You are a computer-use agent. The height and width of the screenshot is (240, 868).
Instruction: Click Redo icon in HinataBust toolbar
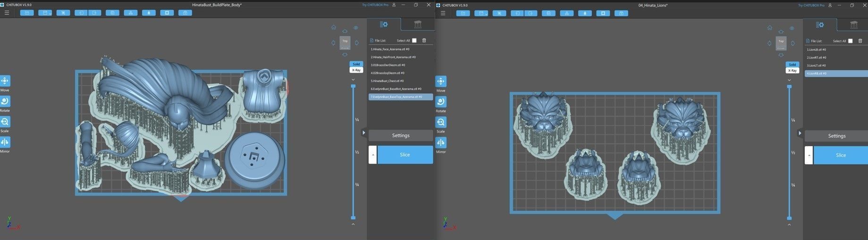[94, 13]
